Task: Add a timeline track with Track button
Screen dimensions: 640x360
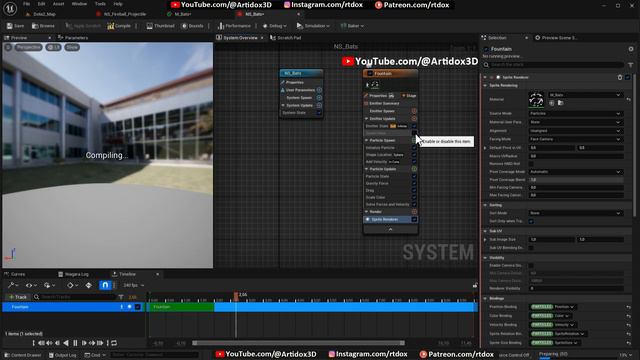Action: [x=18, y=297]
